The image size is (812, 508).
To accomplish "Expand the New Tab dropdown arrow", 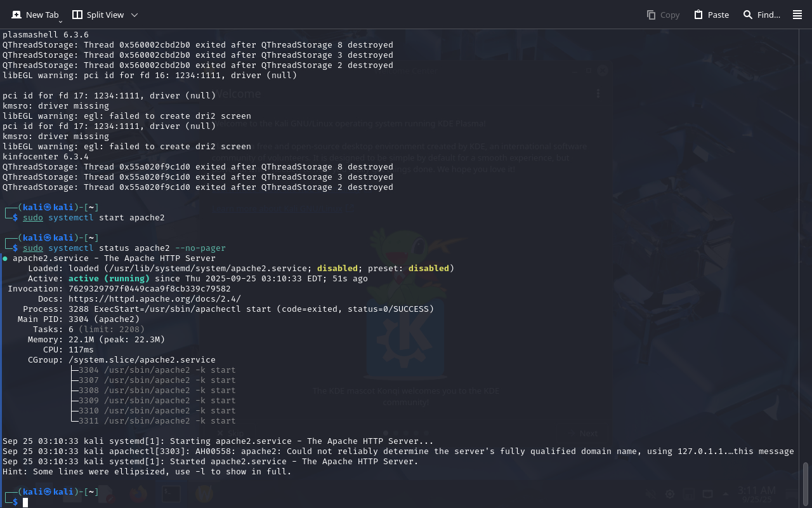I will tap(60, 22).
